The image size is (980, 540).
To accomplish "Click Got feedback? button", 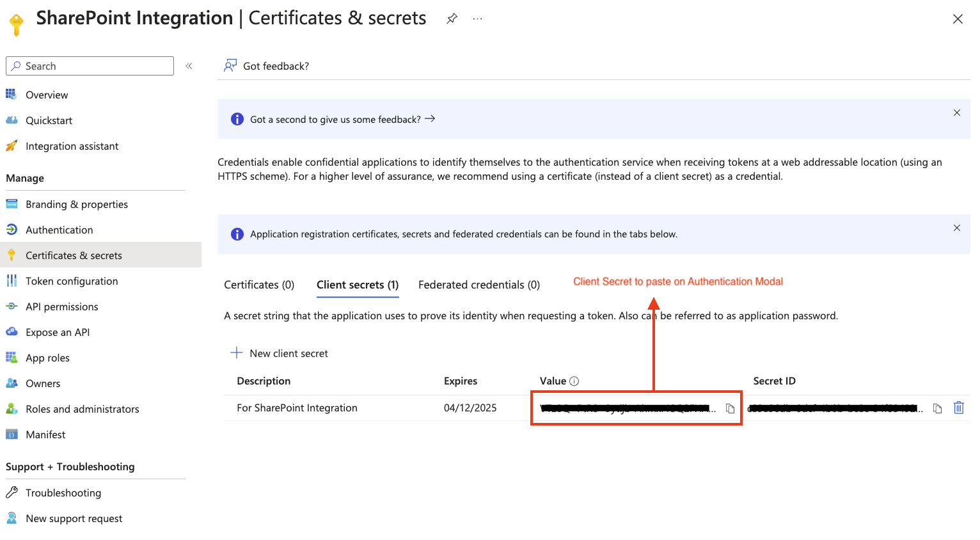I will (x=267, y=66).
